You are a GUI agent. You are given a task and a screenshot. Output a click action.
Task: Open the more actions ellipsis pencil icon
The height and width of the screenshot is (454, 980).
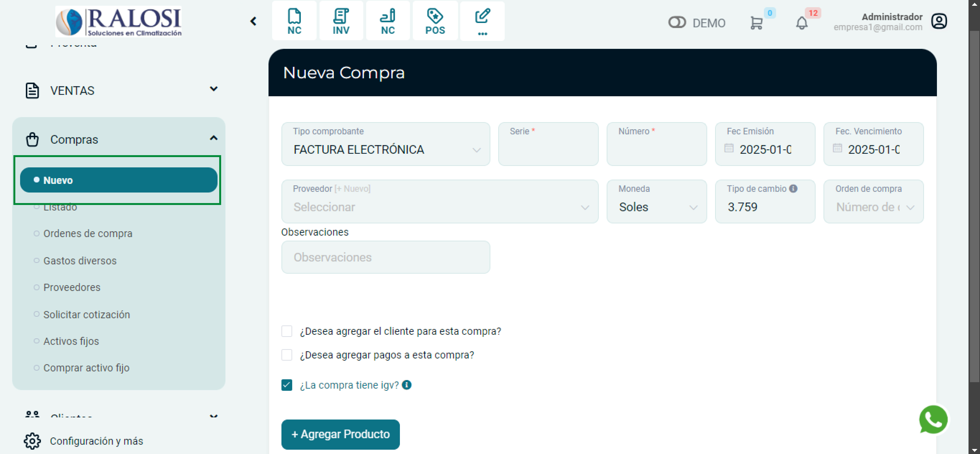pyautogui.click(x=482, y=21)
